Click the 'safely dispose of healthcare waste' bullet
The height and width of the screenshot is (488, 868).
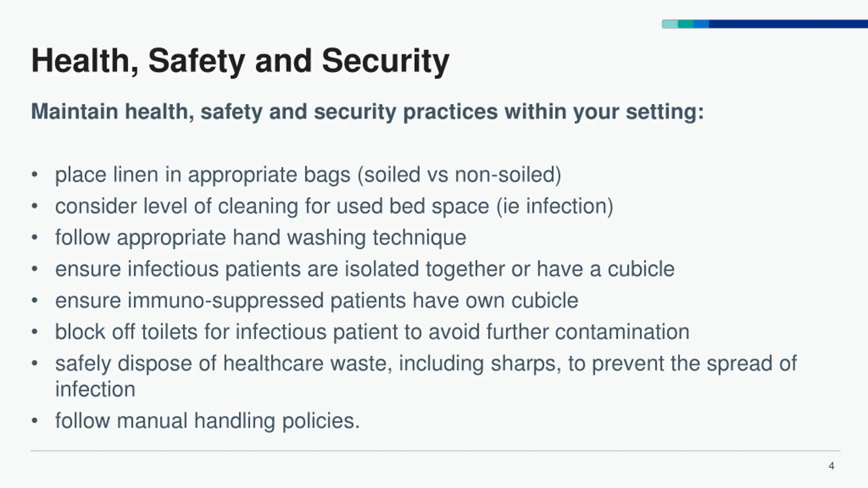426,376
